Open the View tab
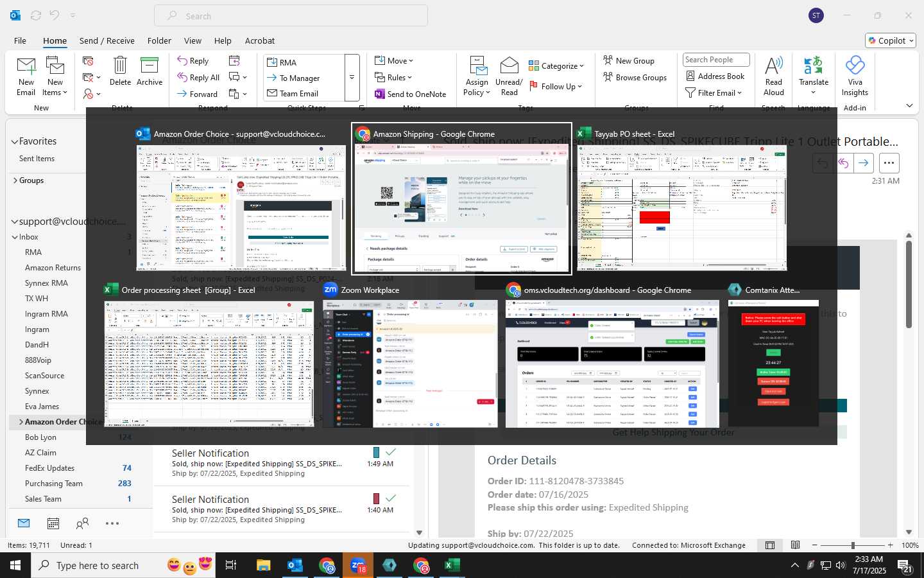This screenshot has height=578, width=924. 193,40
